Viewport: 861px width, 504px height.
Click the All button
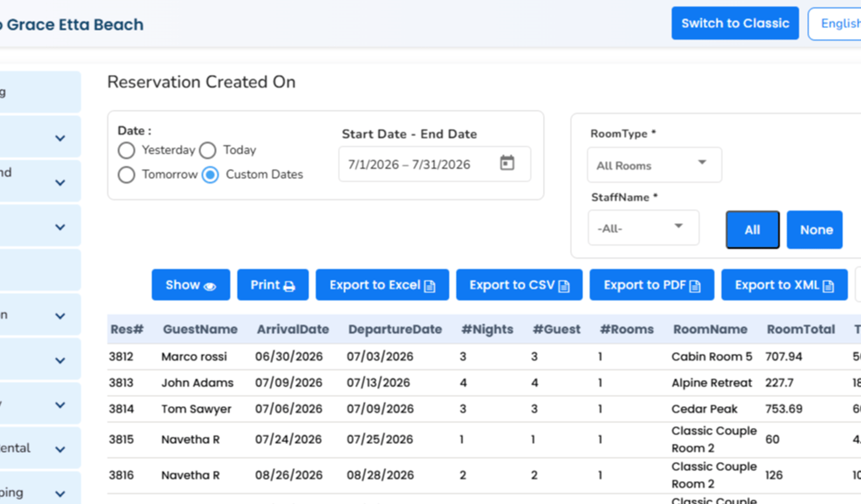click(752, 230)
